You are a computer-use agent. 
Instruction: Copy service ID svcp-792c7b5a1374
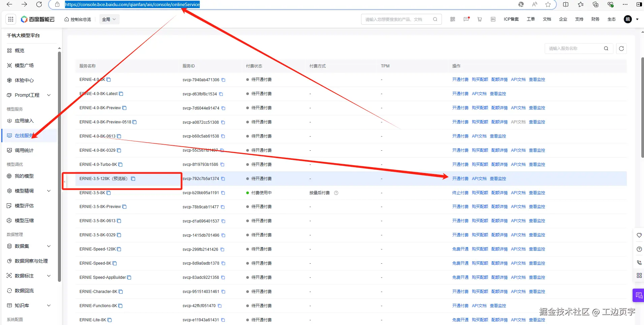223,179
